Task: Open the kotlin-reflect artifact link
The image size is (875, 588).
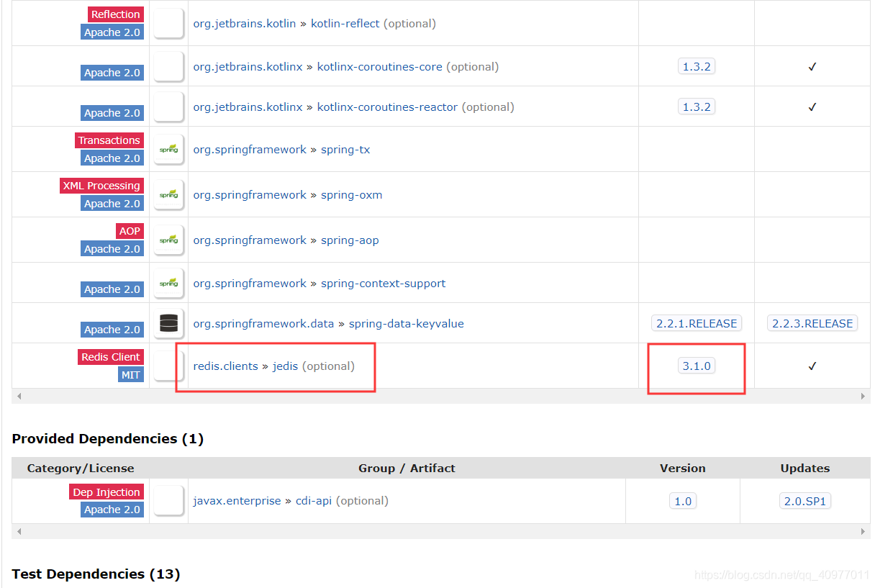Action: [x=345, y=23]
